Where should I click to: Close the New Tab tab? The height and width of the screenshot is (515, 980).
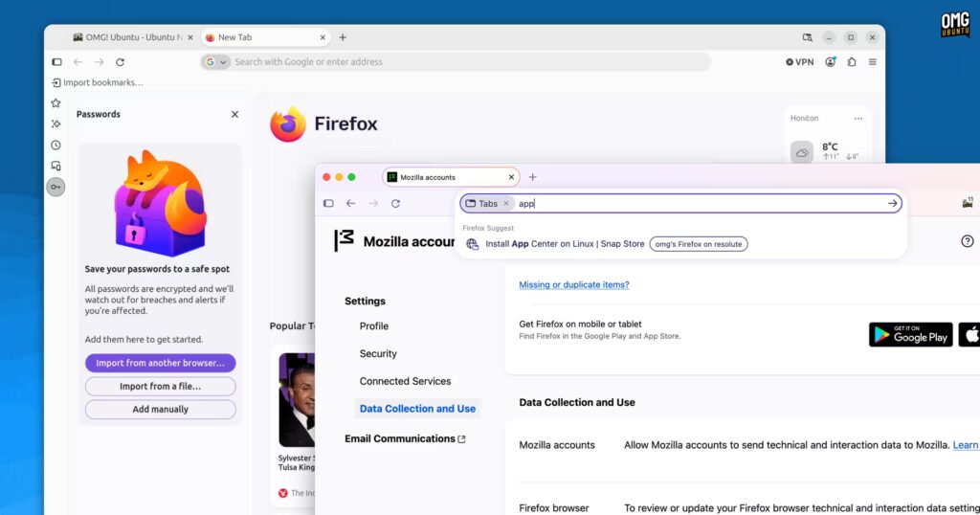click(x=323, y=37)
